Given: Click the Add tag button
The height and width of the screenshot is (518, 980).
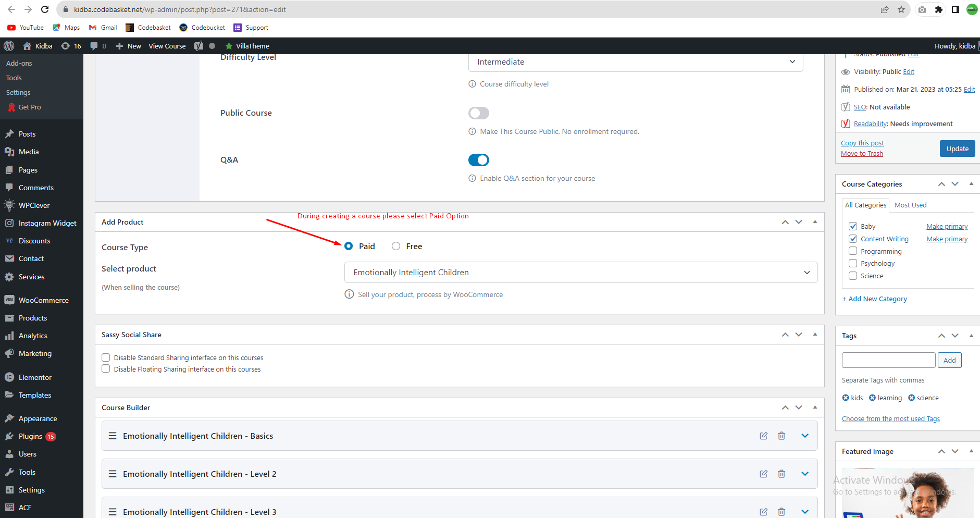Looking at the screenshot, I should click(x=950, y=360).
